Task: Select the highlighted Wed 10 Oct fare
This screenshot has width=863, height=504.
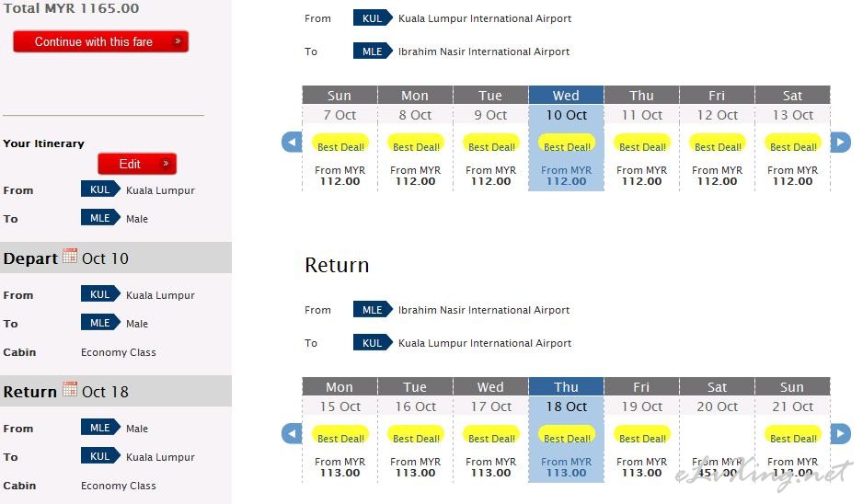Action: pos(567,176)
